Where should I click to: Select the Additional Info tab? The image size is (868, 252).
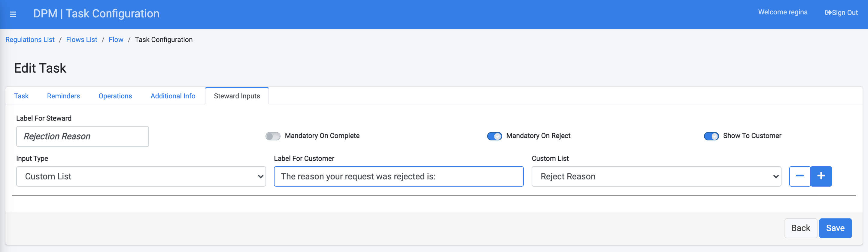(x=173, y=96)
